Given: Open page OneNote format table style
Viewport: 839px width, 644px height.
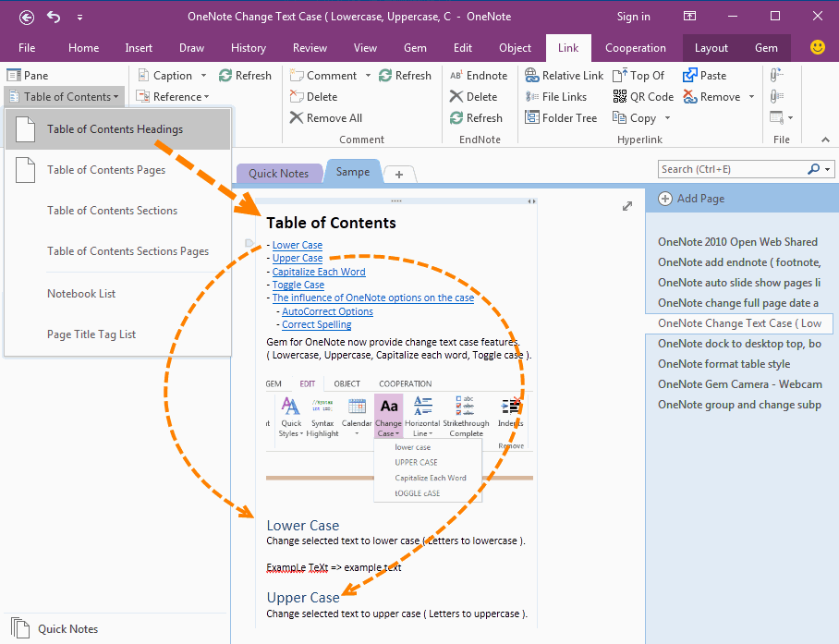Looking at the screenshot, I should 723,364.
